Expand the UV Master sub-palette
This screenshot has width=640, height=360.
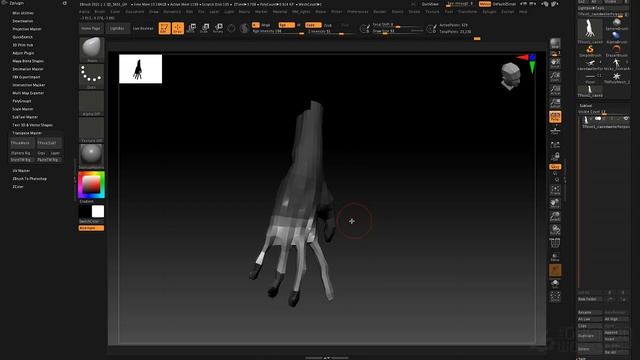[21, 171]
